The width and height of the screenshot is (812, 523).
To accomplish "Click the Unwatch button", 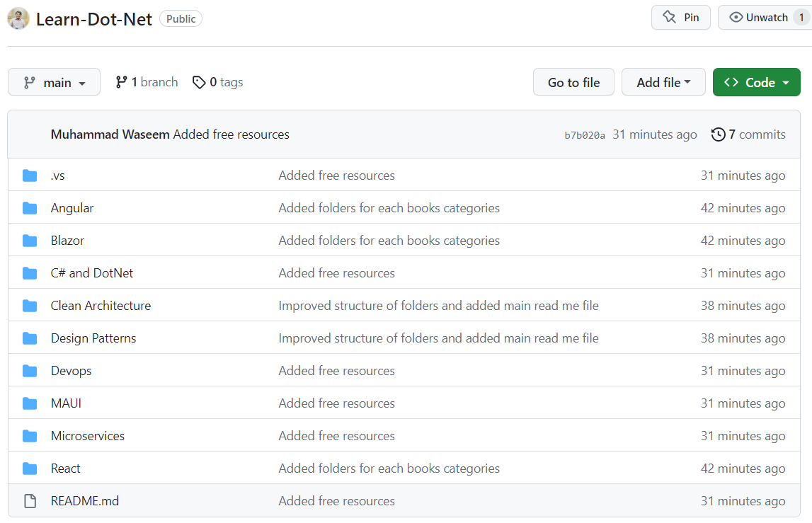I will pos(765,18).
